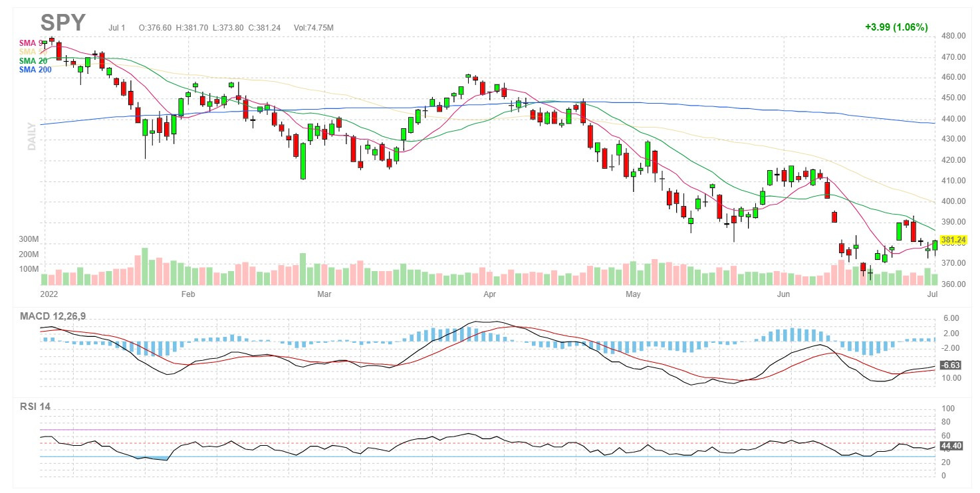Click the close price C:381.24

click(x=265, y=28)
